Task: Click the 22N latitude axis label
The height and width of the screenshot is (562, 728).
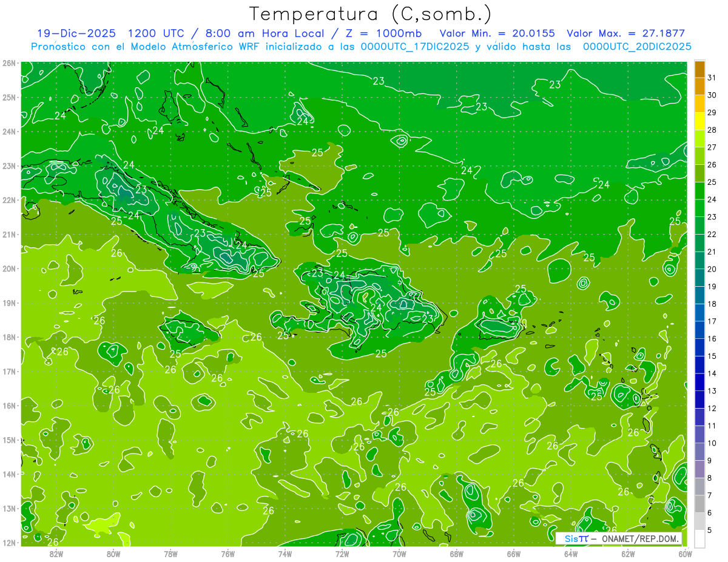Action: 9,200
